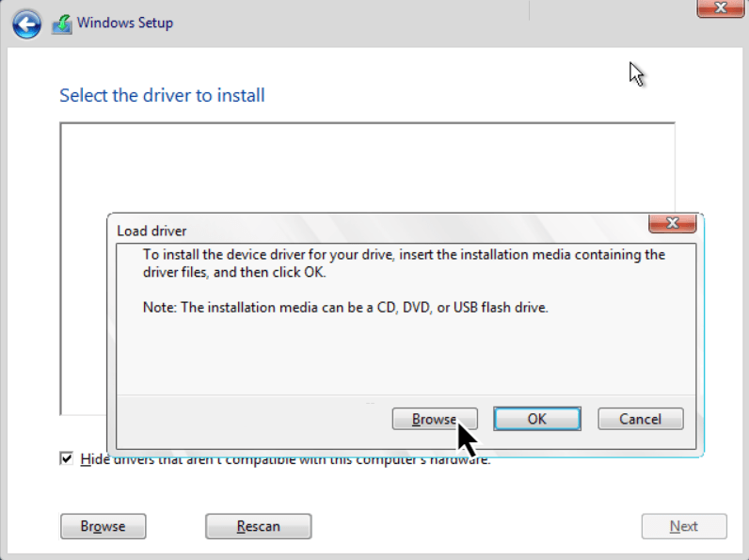The image size is (749, 560).
Task: Untick the Hide incompatible drivers checkbox
Action: tap(67, 458)
